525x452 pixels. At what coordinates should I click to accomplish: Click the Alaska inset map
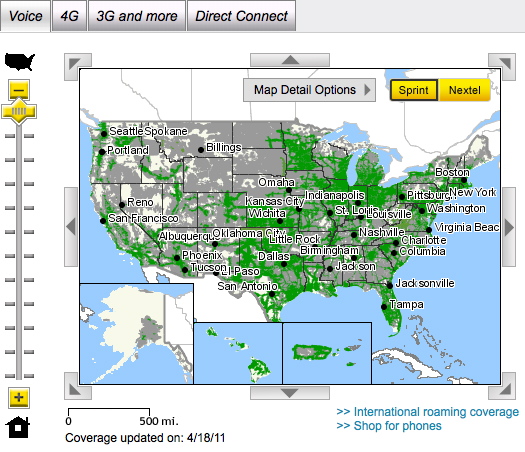137,334
